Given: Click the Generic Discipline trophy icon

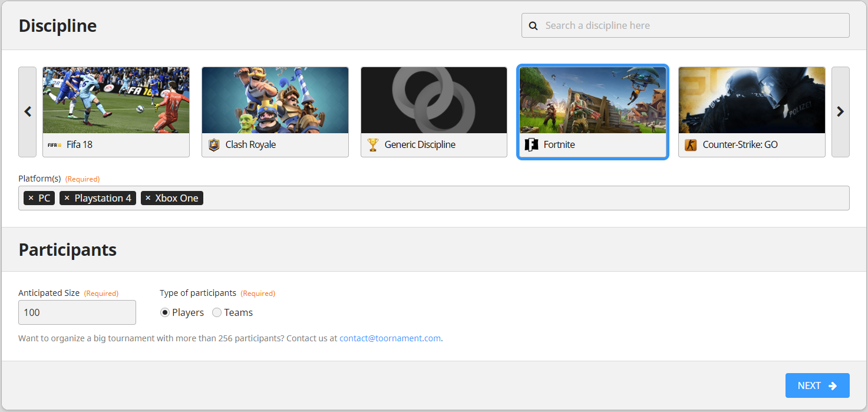Looking at the screenshot, I should tap(372, 144).
